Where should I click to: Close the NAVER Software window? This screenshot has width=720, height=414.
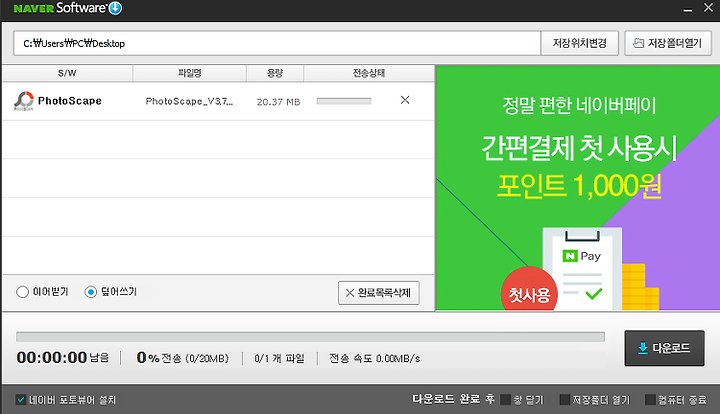[708, 8]
